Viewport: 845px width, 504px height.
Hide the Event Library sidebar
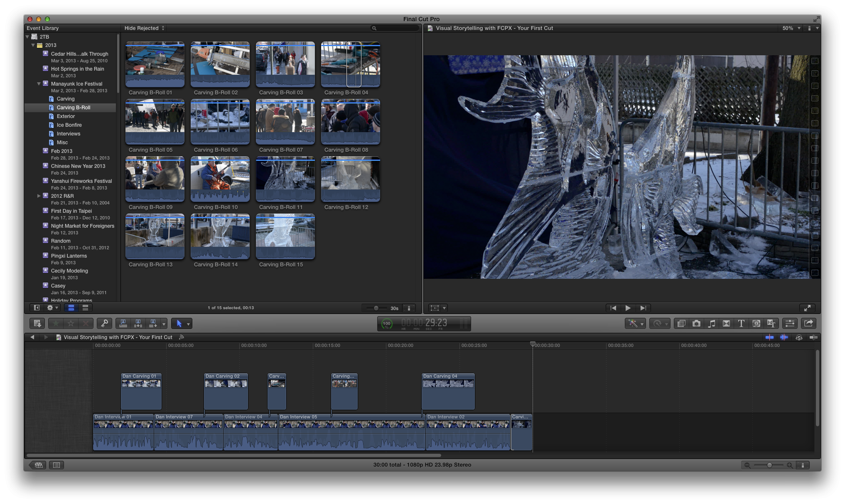[37, 308]
